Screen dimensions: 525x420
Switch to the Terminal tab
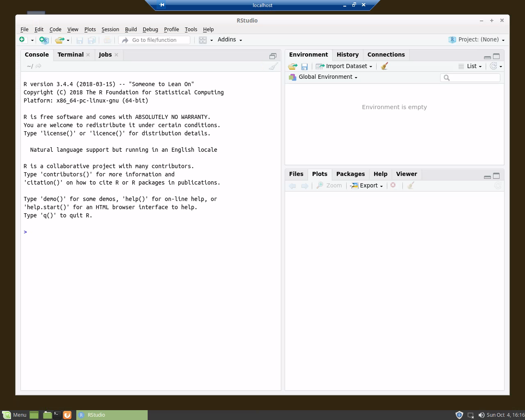coord(70,55)
